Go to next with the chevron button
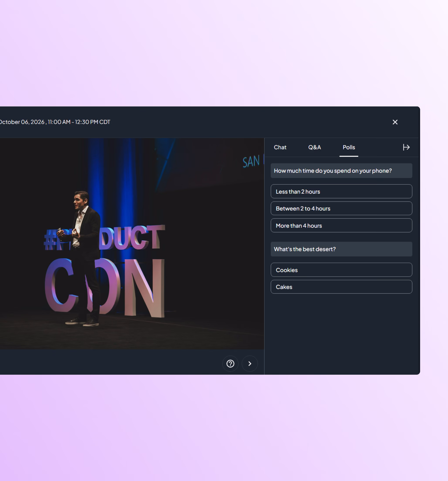Screen dimensions: 448x481 249,363
